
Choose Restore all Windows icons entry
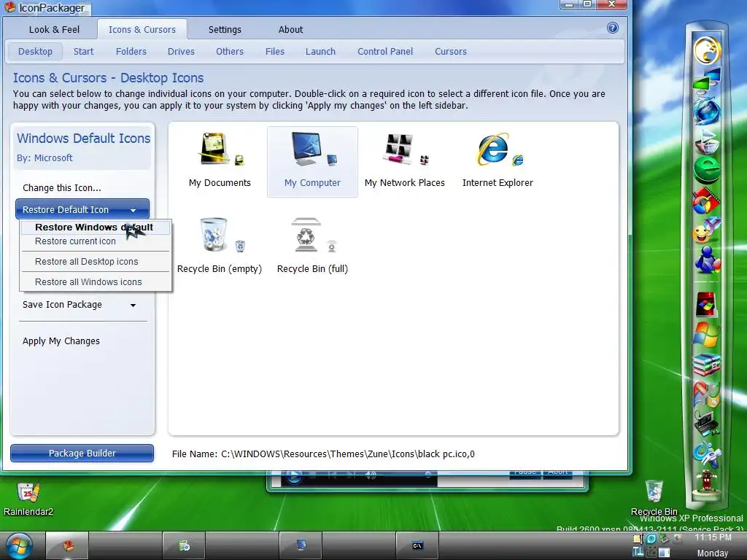point(95,282)
